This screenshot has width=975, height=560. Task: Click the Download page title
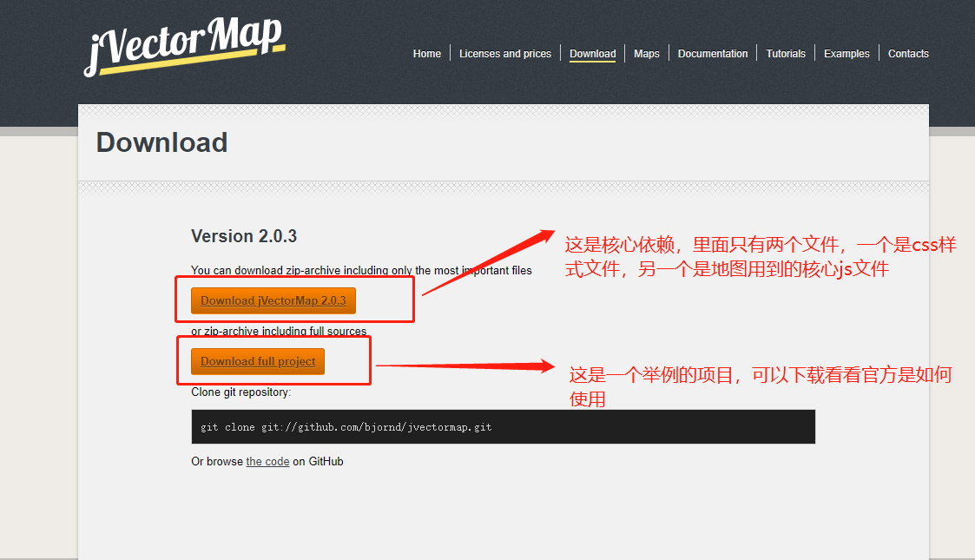click(x=161, y=142)
